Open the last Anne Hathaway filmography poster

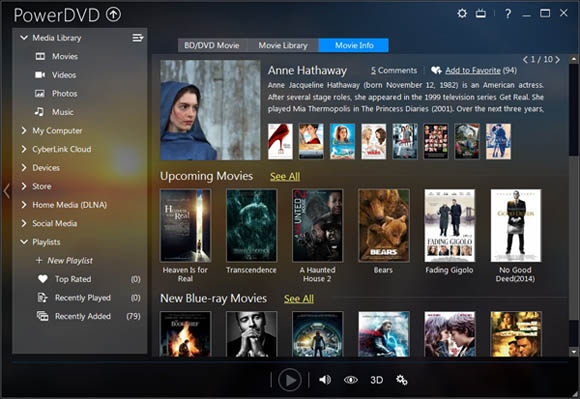coord(498,141)
